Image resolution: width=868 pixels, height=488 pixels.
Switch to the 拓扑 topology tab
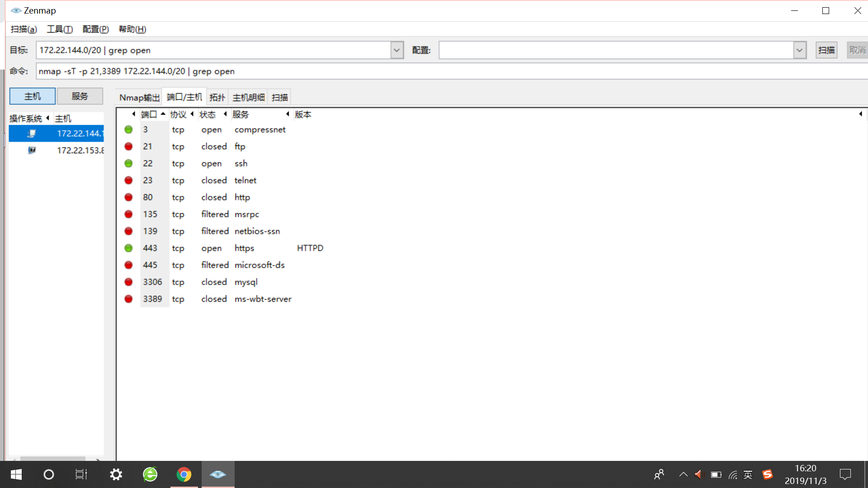(217, 98)
